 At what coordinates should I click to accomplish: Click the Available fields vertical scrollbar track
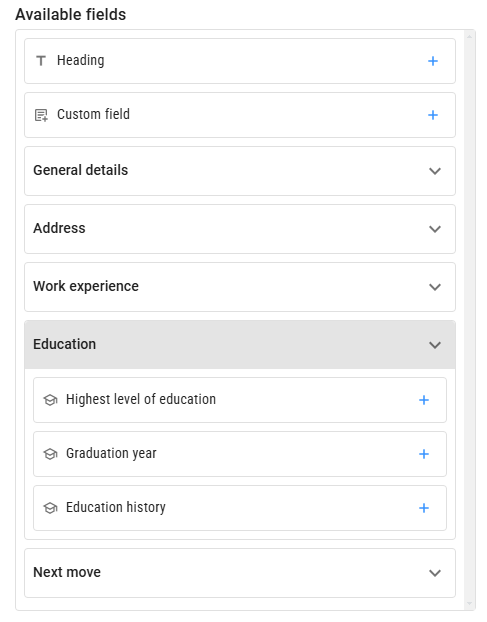[x=470, y=320]
